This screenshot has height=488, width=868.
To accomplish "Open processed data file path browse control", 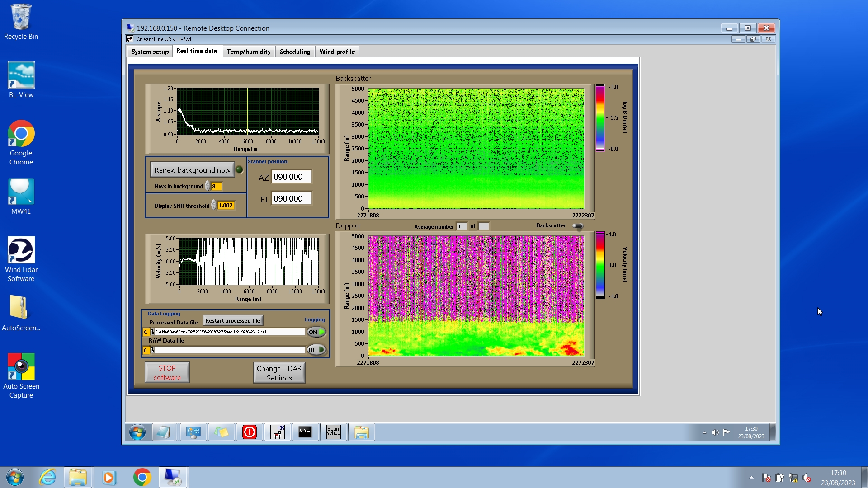I will pos(152,332).
